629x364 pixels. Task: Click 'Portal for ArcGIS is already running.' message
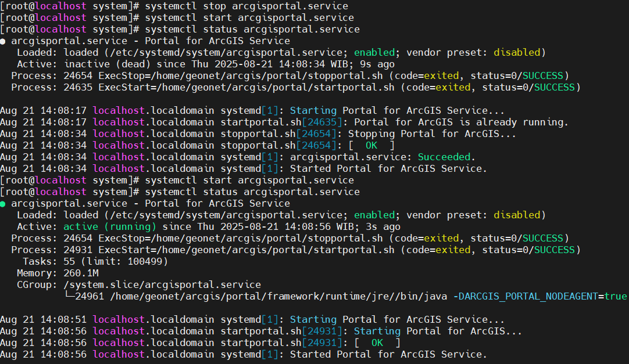462,122
